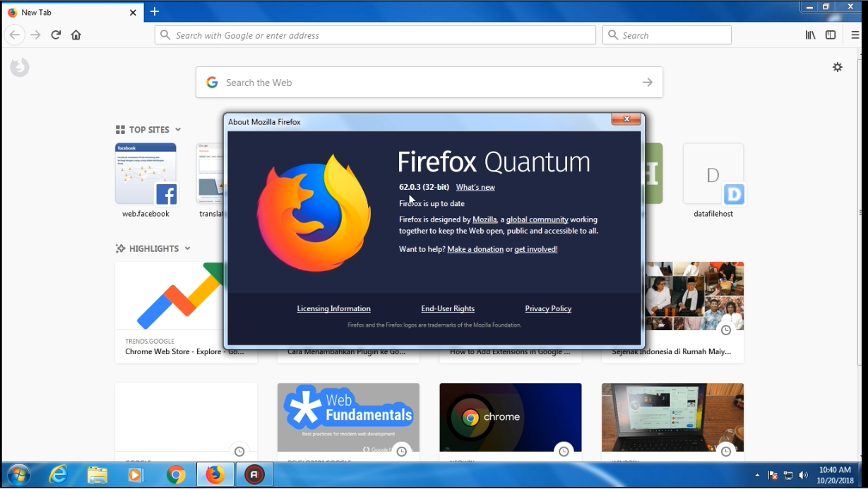Open the Firefox hamburger menu
This screenshot has width=868, height=489.
coord(855,35)
